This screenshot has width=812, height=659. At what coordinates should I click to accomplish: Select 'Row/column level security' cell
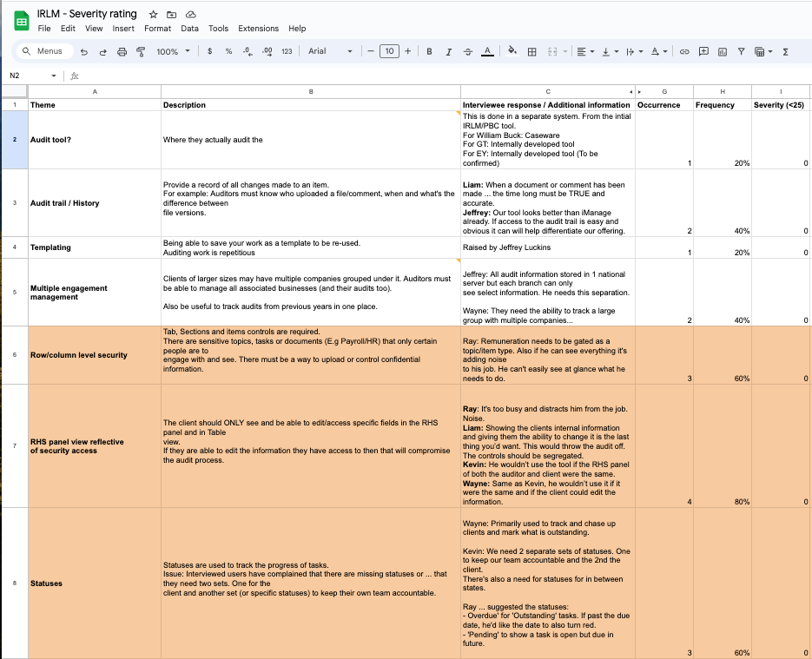point(95,355)
